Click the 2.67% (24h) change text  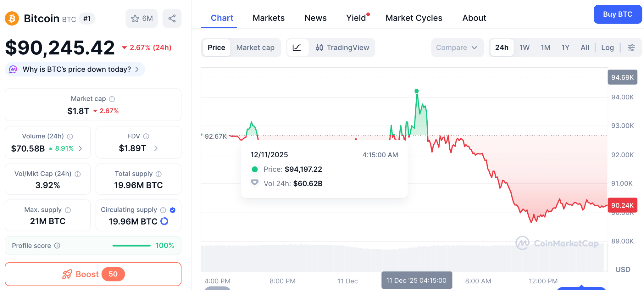tap(147, 47)
